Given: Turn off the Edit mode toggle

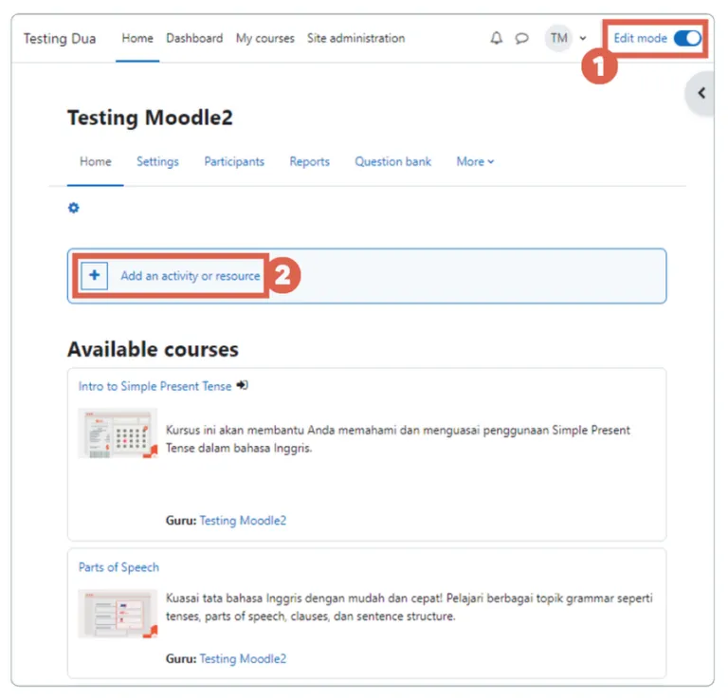Looking at the screenshot, I should pyautogui.click(x=687, y=38).
